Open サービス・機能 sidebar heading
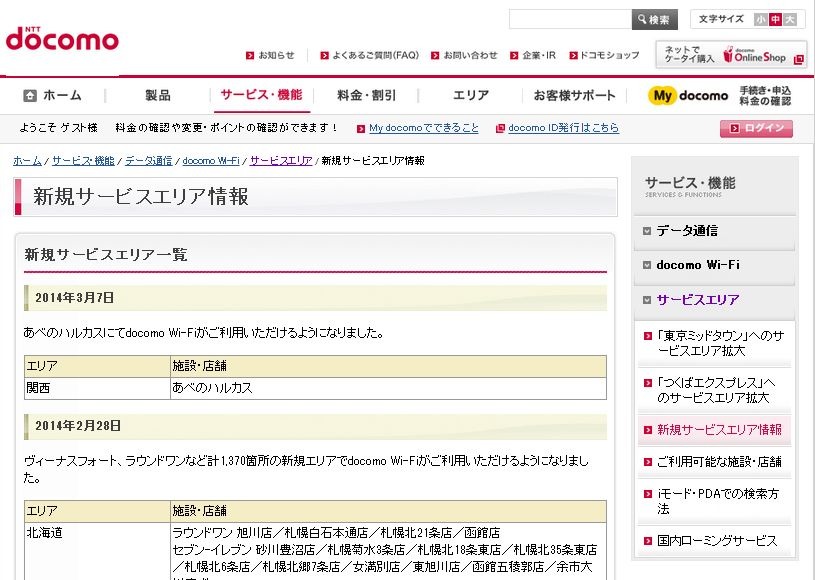Image resolution: width=815 pixels, height=580 pixels. pyautogui.click(x=690, y=186)
